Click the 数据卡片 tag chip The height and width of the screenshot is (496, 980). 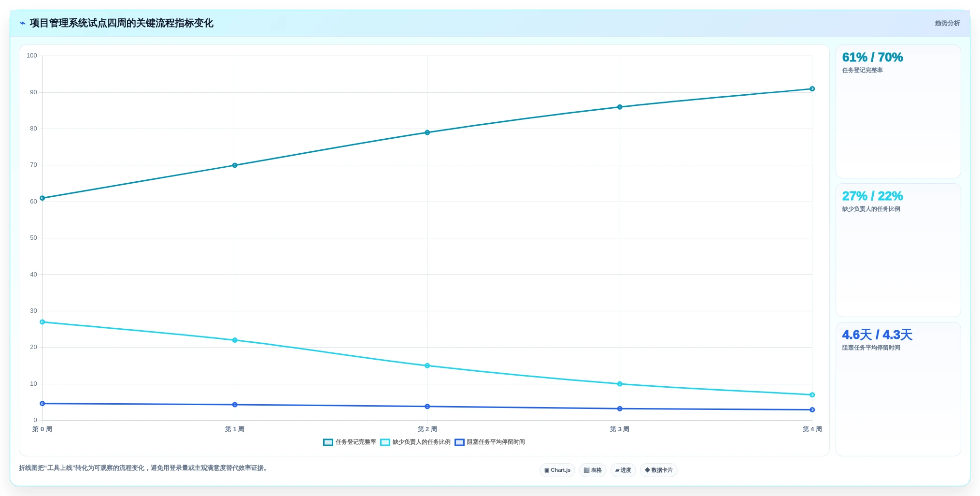[659, 470]
